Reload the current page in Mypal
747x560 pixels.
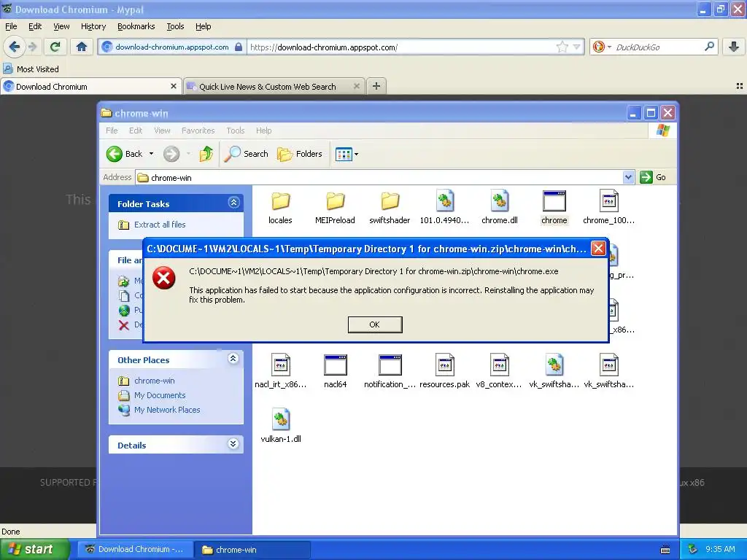pos(55,47)
